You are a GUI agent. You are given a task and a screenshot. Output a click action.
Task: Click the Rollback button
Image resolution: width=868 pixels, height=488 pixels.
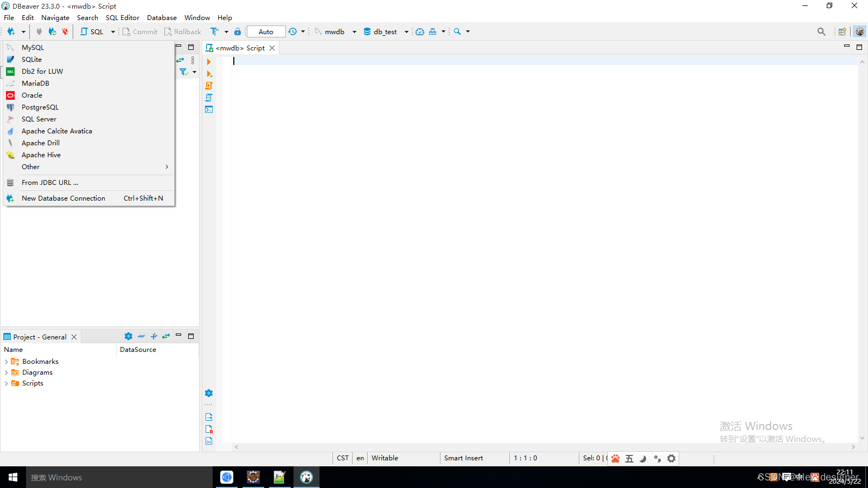(183, 31)
